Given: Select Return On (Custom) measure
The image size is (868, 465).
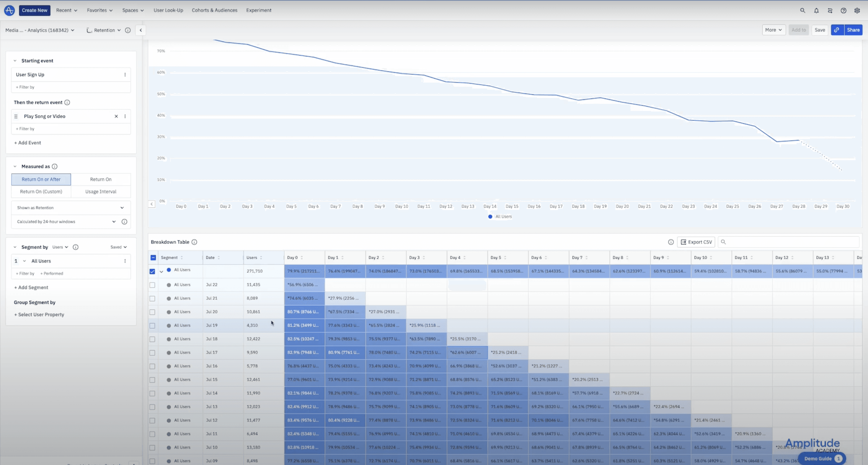Looking at the screenshot, I should click(41, 191).
